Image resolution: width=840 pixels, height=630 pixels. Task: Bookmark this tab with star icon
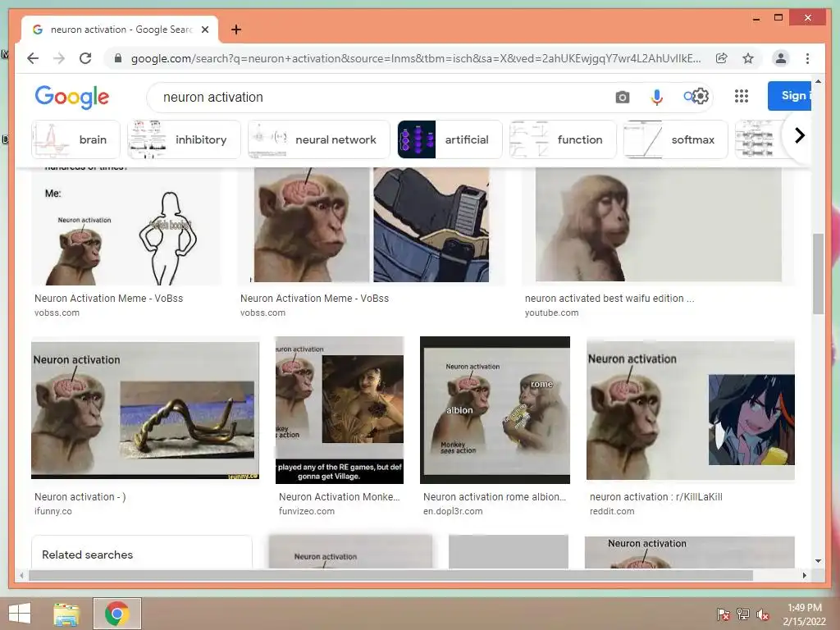[748, 58]
